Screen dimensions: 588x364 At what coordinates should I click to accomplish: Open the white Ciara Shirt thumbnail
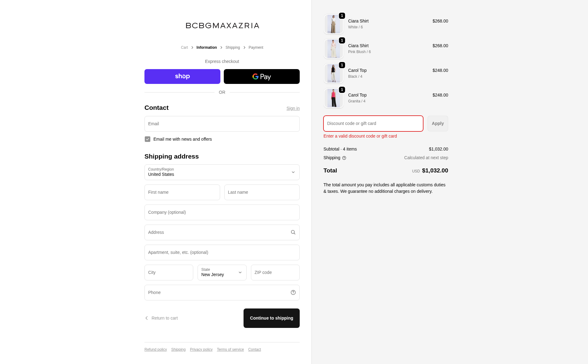click(x=333, y=24)
